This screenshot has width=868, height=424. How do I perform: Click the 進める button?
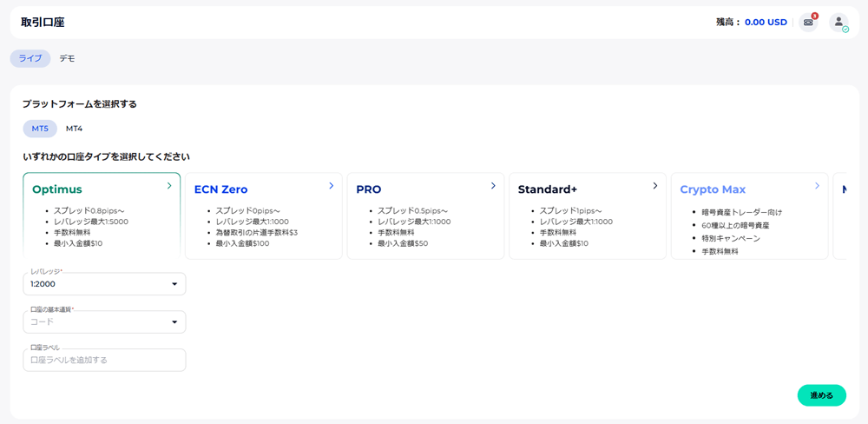821,395
